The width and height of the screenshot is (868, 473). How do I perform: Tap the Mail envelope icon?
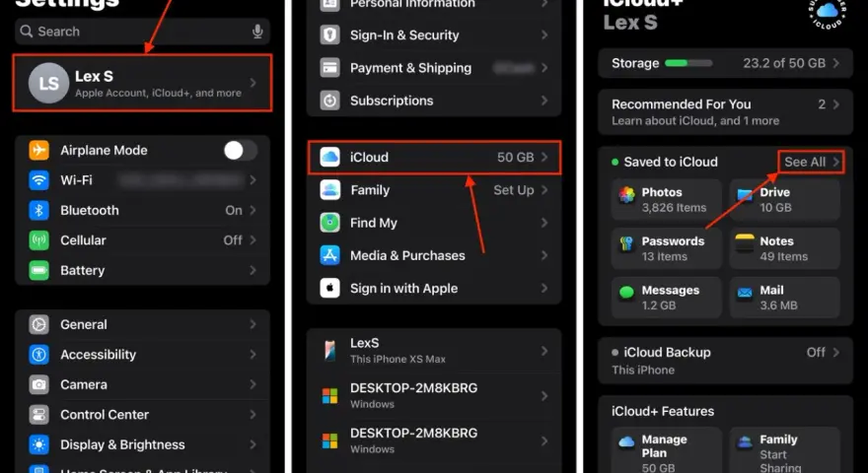[745, 293]
